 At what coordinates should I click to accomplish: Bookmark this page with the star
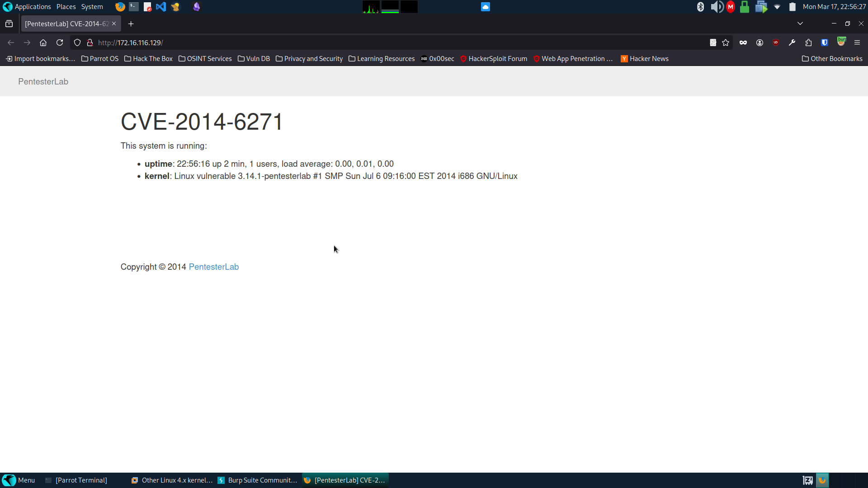tap(726, 42)
